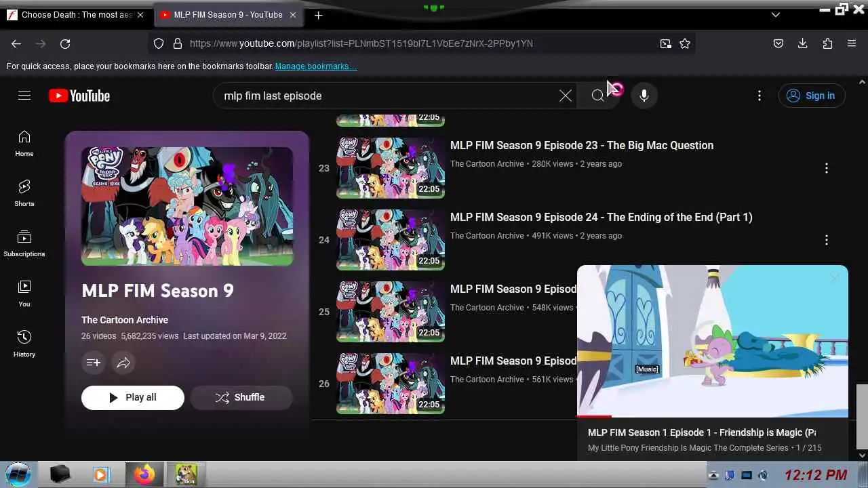The height and width of the screenshot is (488, 868).
Task: Open the media player taskbar icon
Action: (x=100, y=474)
